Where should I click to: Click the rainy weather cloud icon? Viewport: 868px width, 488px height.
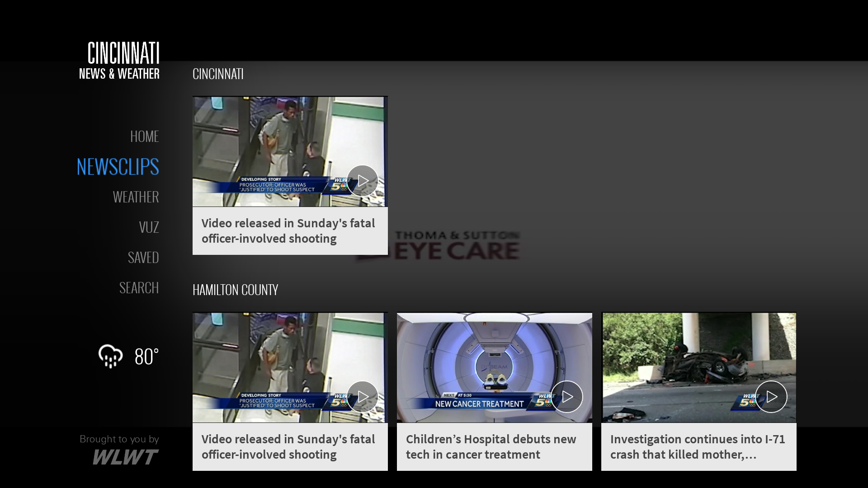pyautogui.click(x=110, y=356)
